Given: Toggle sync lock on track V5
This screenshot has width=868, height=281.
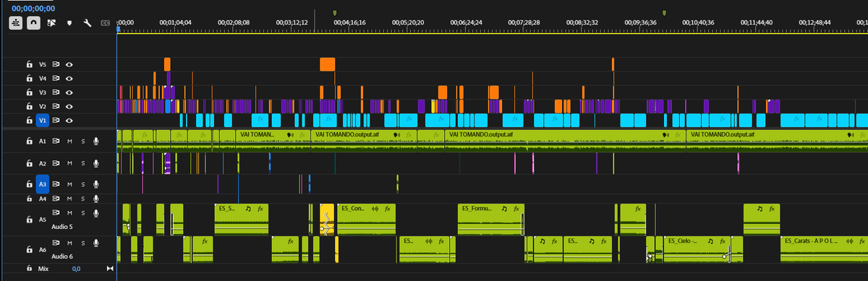Looking at the screenshot, I should (x=56, y=64).
